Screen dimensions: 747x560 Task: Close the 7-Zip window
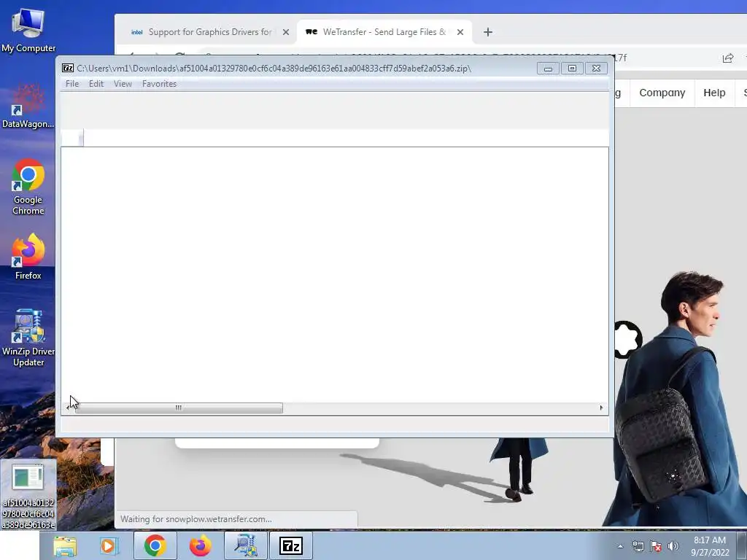596,69
